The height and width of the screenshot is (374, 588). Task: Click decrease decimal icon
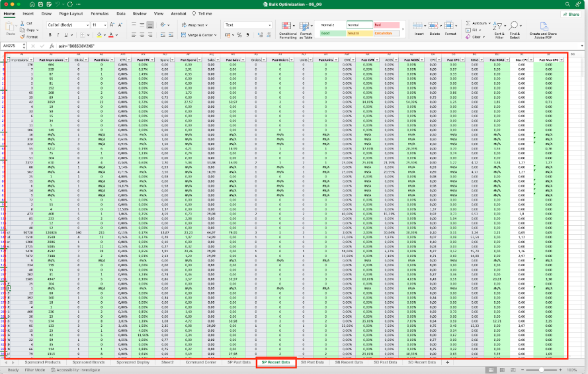click(x=268, y=35)
